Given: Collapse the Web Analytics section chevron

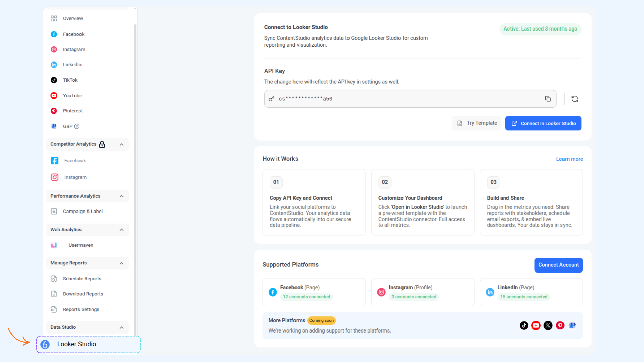Looking at the screenshot, I should coord(121,230).
